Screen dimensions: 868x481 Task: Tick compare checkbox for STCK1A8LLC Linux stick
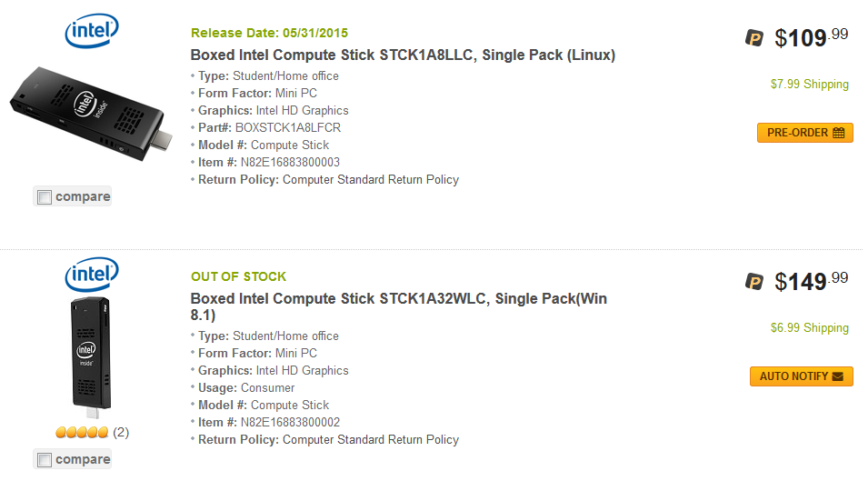coord(45,197)
